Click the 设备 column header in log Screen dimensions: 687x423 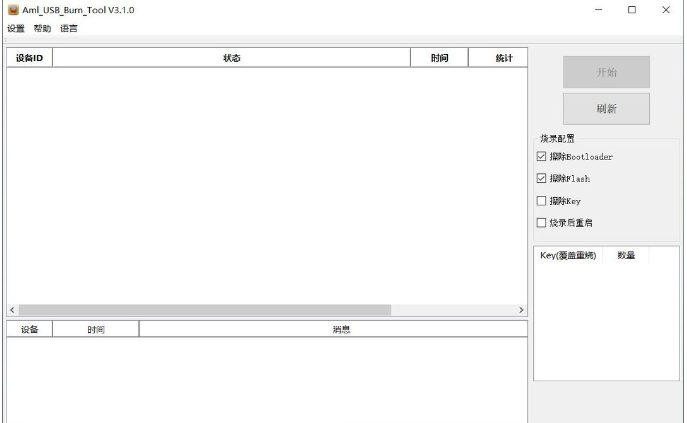[29, 329]
